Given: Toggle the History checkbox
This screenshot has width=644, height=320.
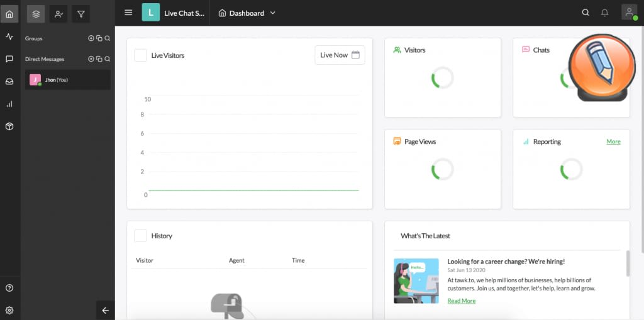Looking at the screenshot, I should tap(140, 236).
